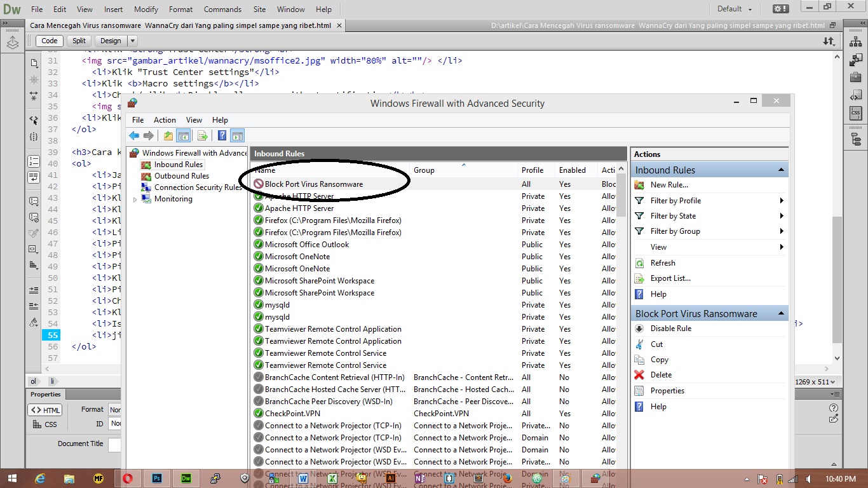Click Cut in Actions pane
Image resolution: width=868 pixels, height=488 pixels.
[x=656, y=344]
